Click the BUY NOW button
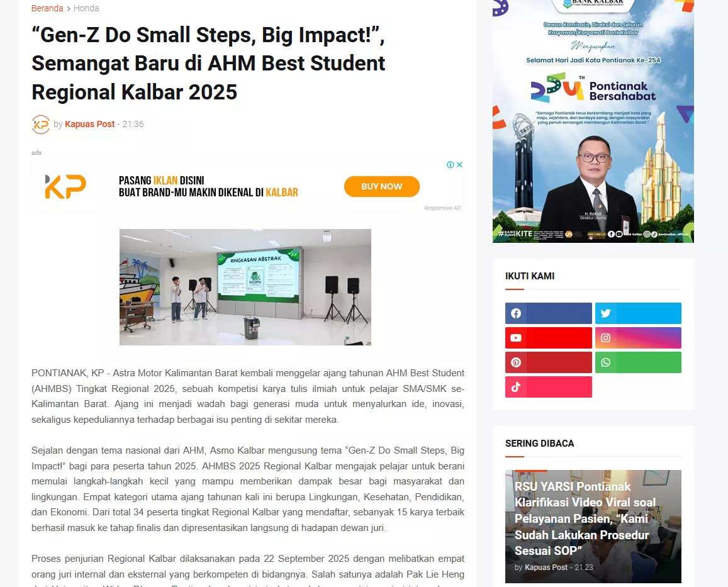This screenshot has width=728, height=587. (382, 186)
